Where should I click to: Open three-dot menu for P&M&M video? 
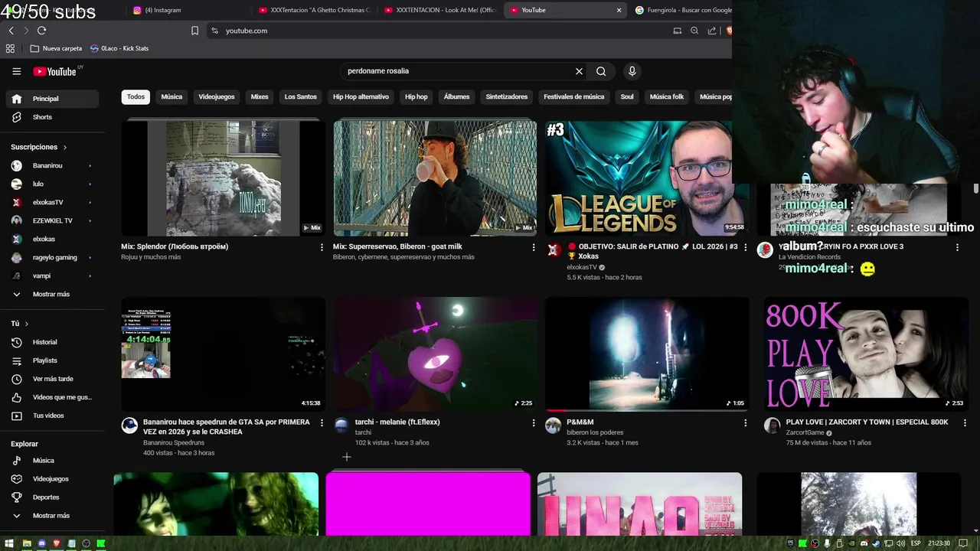coord(745,422)
